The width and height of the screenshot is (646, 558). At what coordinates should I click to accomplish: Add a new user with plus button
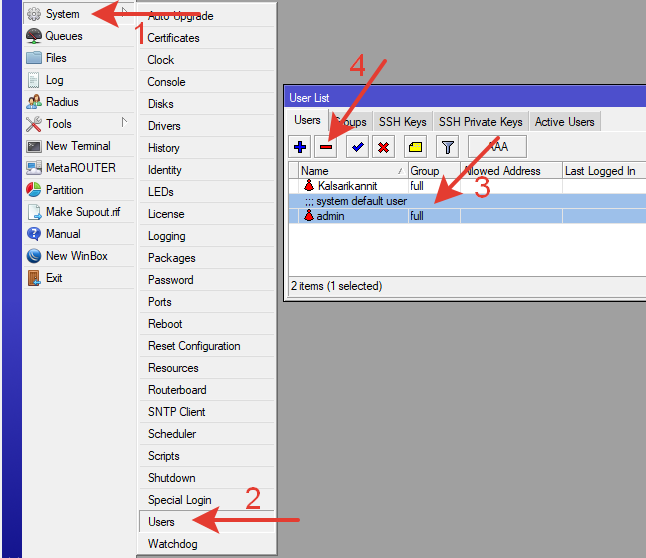[x=300, y=147]
